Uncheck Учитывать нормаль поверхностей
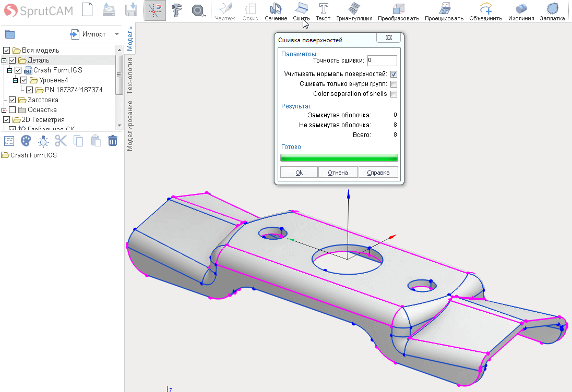The width and height of the screenshot is (572, 392). [394, 75]
